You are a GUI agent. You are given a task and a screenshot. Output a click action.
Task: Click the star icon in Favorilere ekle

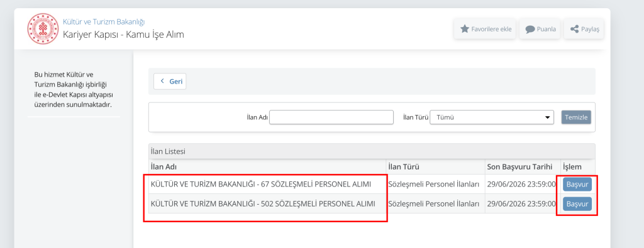[465, 29]
